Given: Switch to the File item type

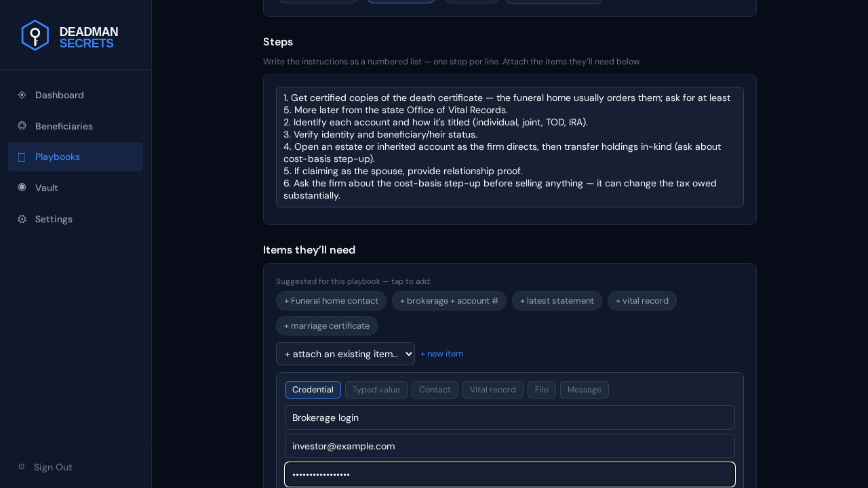Looking at the screenshot, I should click(542, 390).
